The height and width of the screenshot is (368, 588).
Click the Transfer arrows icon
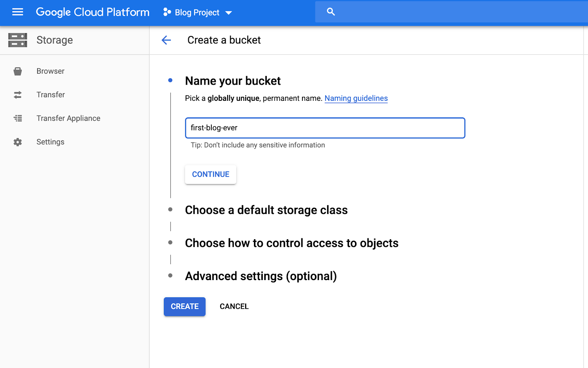point(18,95)
